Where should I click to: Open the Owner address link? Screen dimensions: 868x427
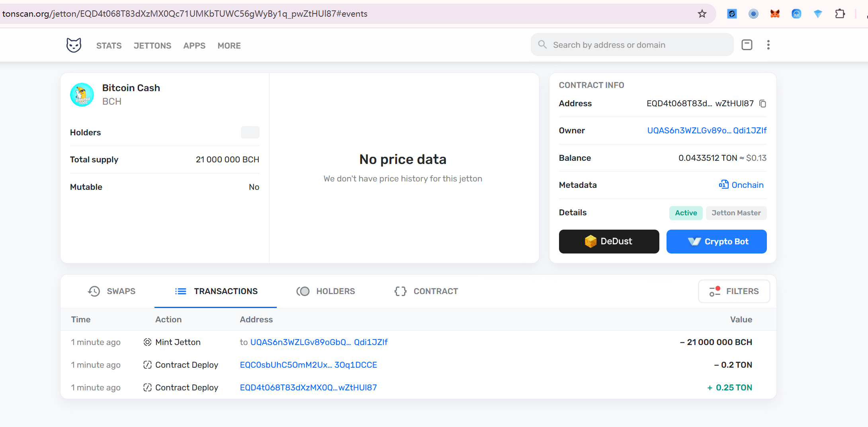(x=706, y=131)
